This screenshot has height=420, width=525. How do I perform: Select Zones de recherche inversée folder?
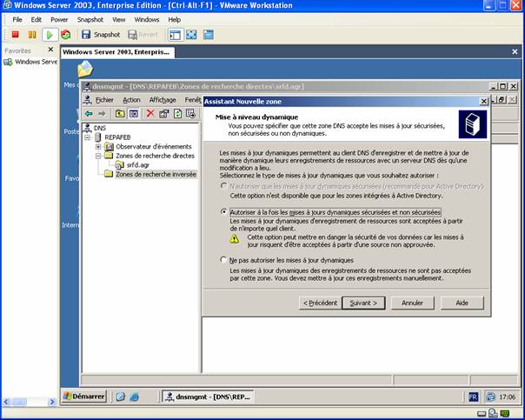(156, 174)
